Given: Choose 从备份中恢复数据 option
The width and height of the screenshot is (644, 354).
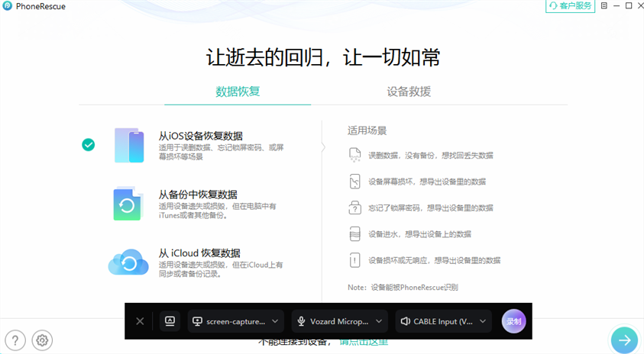Looking at the screenshot, I should coord(198,195).
